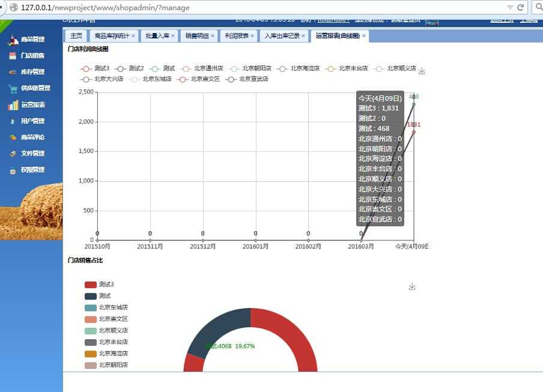Open 库存管理 sidebar item
This screenshot has height=392, width=543.
tap(27, 72)
